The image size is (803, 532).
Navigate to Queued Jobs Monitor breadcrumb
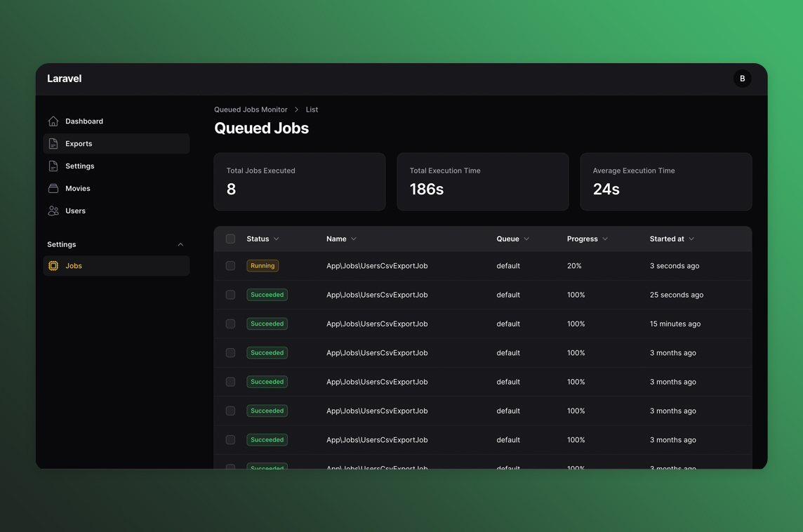[250, 109]
